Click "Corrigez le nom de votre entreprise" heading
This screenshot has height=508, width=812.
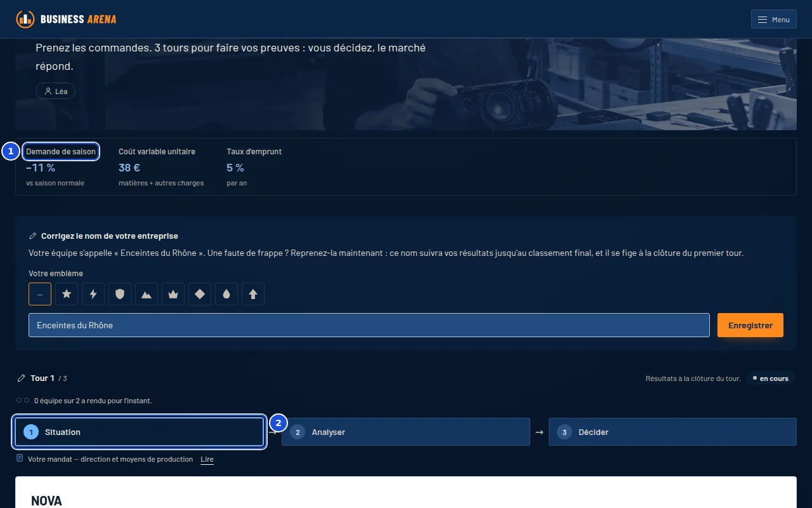110,236
